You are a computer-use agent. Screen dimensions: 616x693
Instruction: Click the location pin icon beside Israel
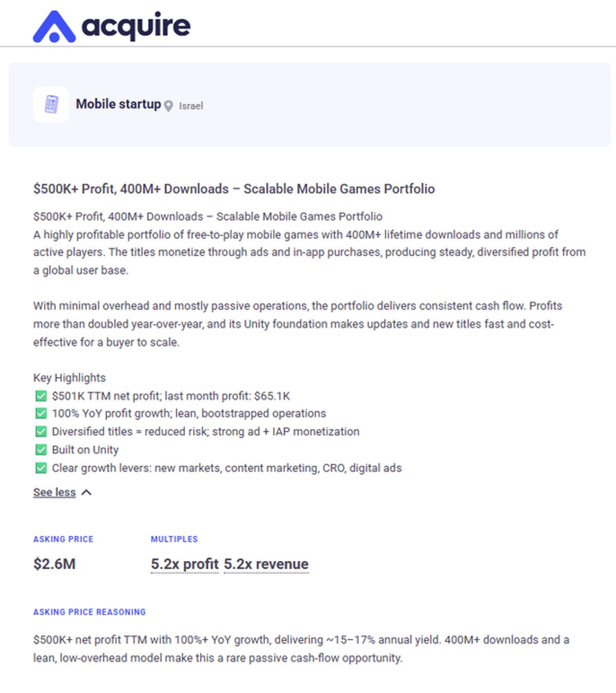pos(168,106)
